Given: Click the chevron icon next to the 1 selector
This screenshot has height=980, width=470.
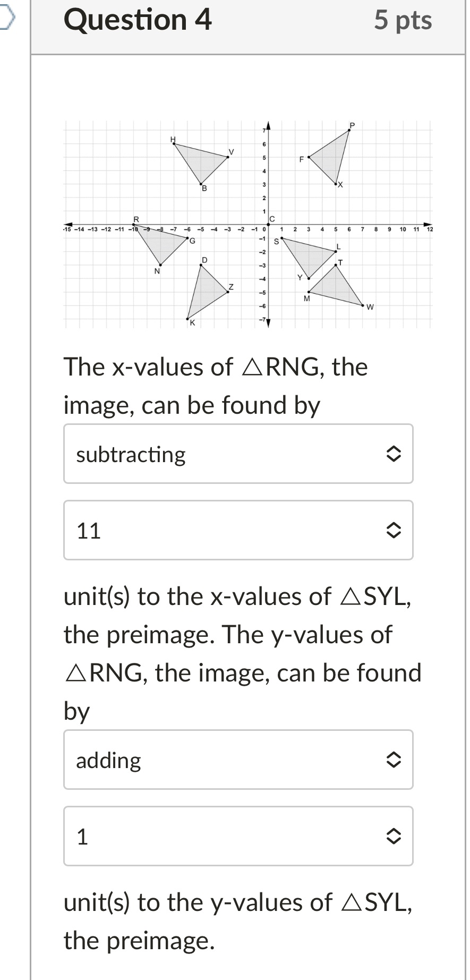Looking at the screenshot, I should pyautogui.click(x=394, y=837).
